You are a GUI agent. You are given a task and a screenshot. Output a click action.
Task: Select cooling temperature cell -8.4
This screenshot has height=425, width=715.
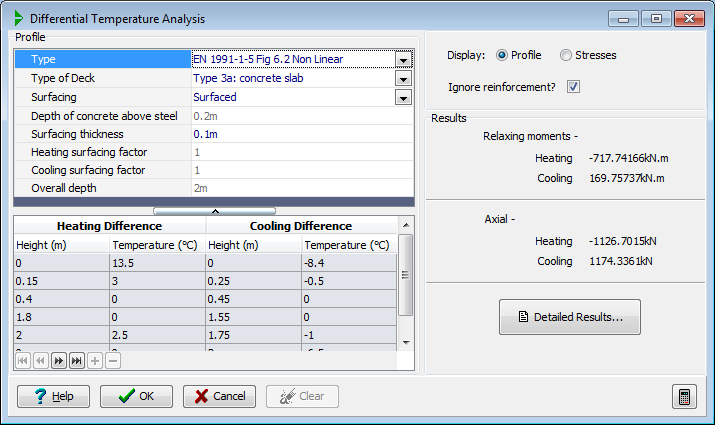[x=349, y=263]
